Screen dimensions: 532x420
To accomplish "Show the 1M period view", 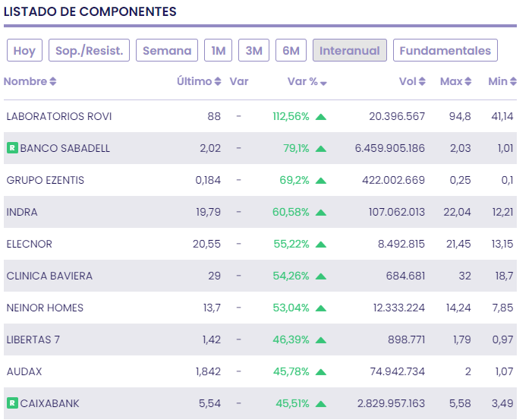I will (x=219, y=51).
